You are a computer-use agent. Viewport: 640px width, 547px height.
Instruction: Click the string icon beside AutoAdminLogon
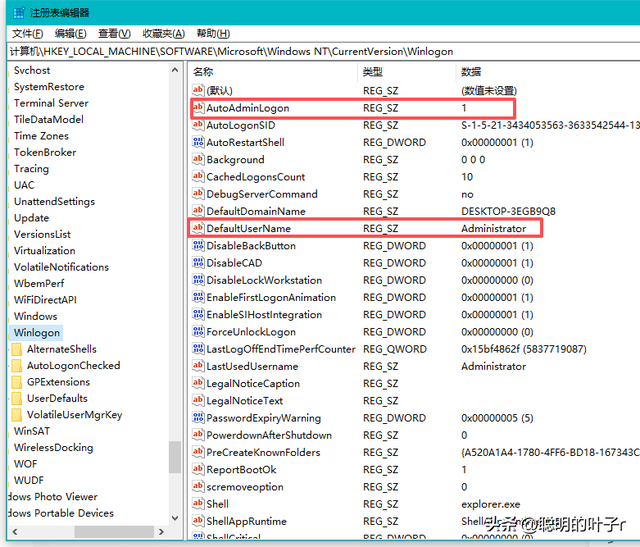[x=197, y=108]
